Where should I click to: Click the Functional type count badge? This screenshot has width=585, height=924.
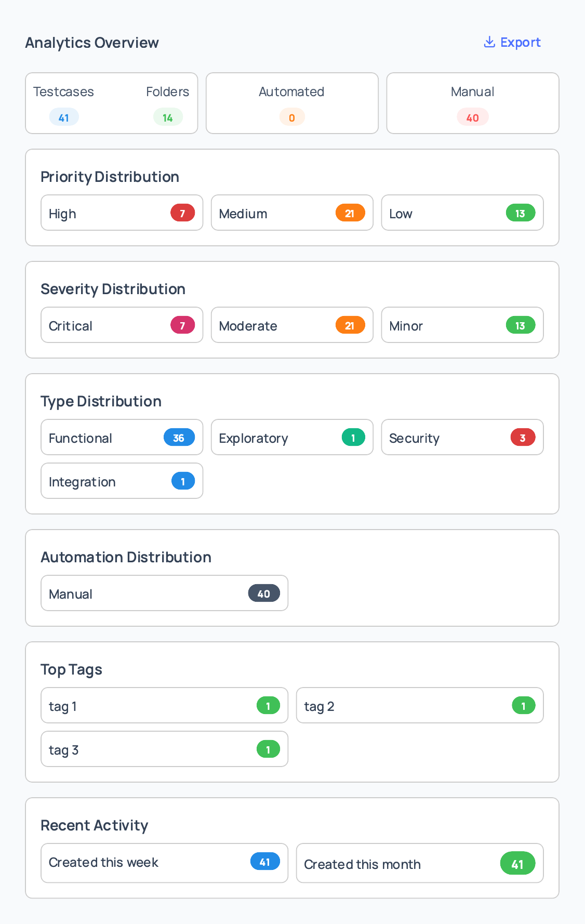179,437
